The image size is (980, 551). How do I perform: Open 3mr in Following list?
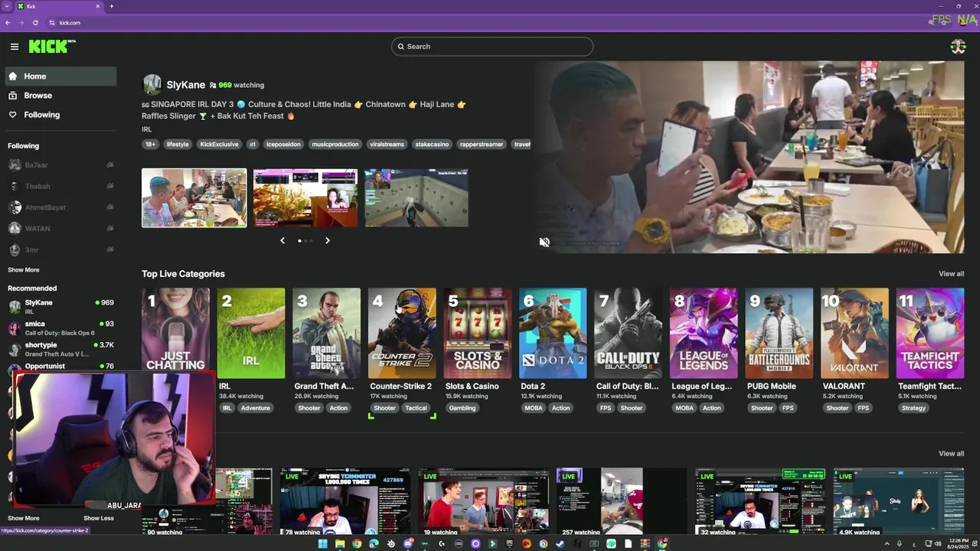click(x=60, y=249)
